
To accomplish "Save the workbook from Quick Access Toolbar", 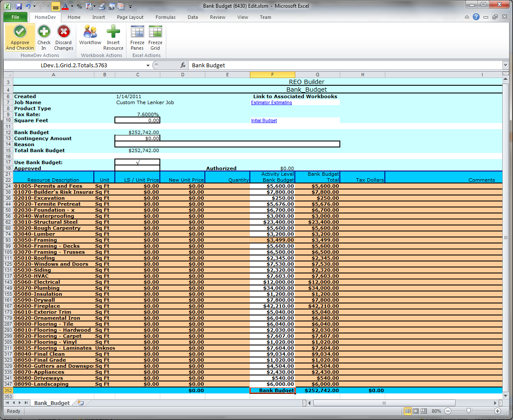I will pos(18,6).
